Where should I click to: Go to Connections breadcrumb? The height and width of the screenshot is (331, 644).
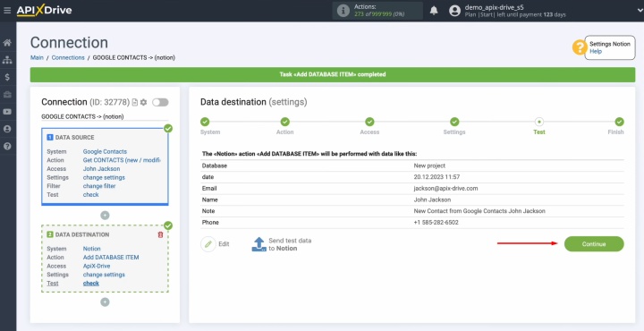click(68, 57)
